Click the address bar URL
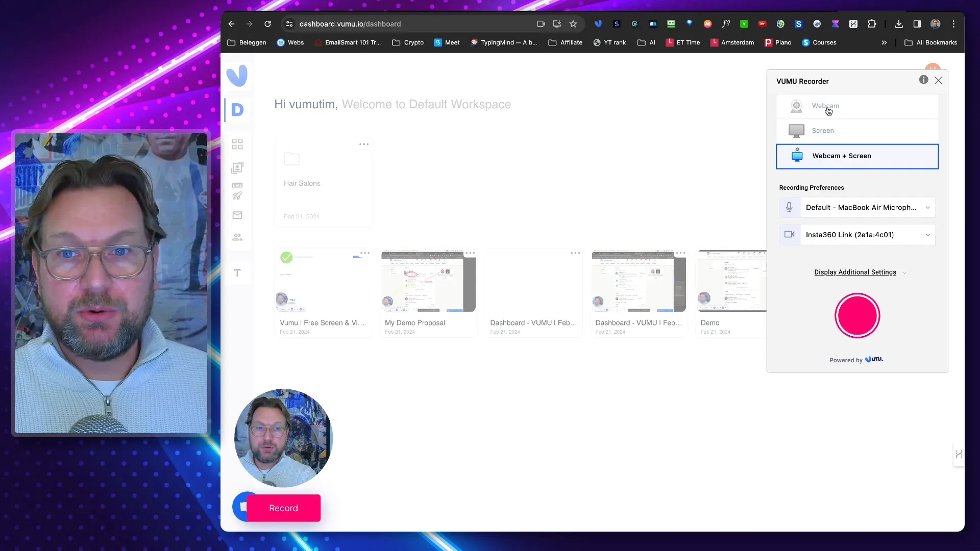 350,24
